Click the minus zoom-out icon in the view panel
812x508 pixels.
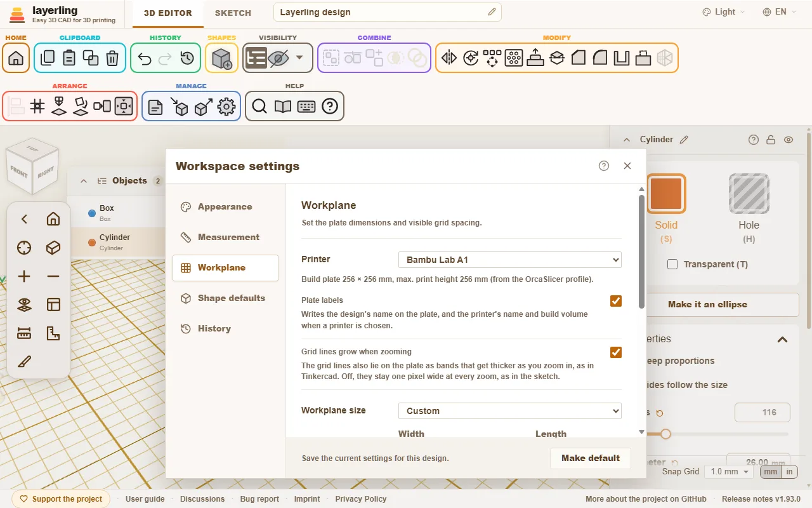click(53, 276)
